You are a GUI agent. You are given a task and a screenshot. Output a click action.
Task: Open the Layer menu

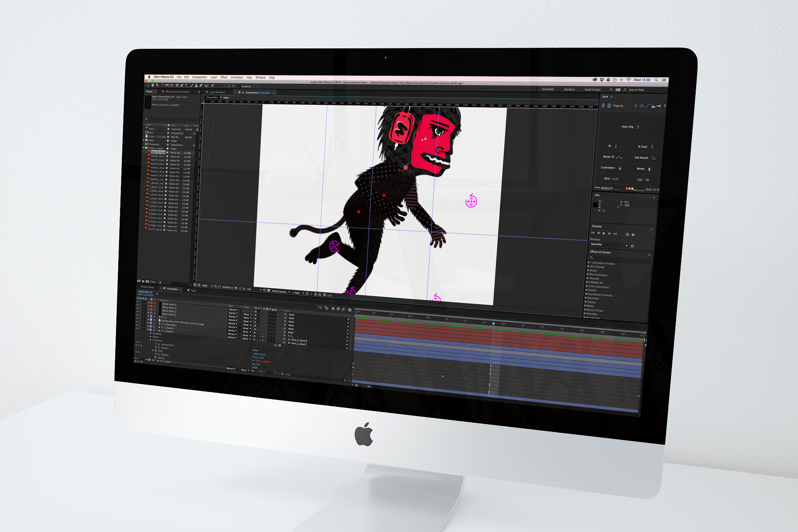(214, 77)
